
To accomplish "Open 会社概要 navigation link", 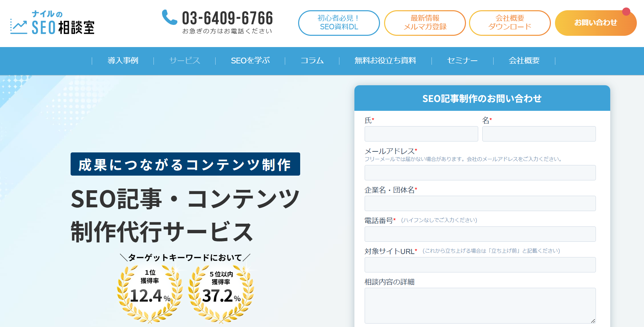I will [524, 61].
